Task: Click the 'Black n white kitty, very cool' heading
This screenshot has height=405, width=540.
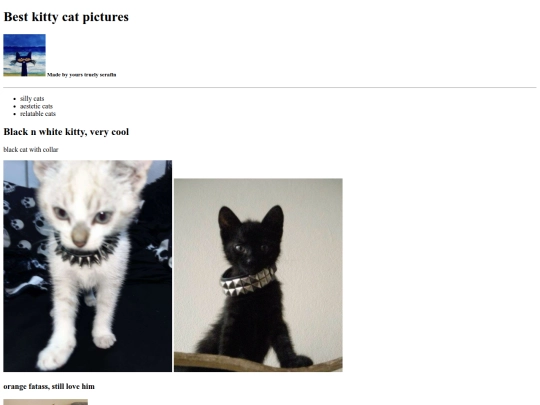Action: point(66,132)
